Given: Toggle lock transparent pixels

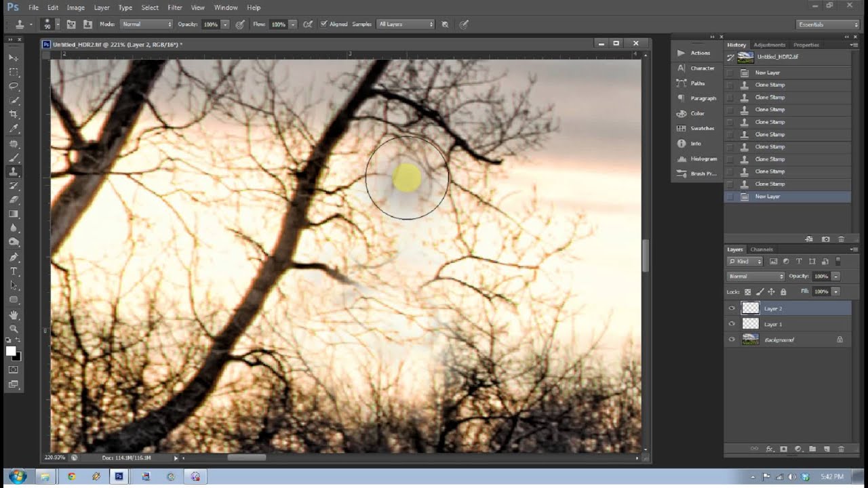Looking at the screenshot, I should coord(748,291).
